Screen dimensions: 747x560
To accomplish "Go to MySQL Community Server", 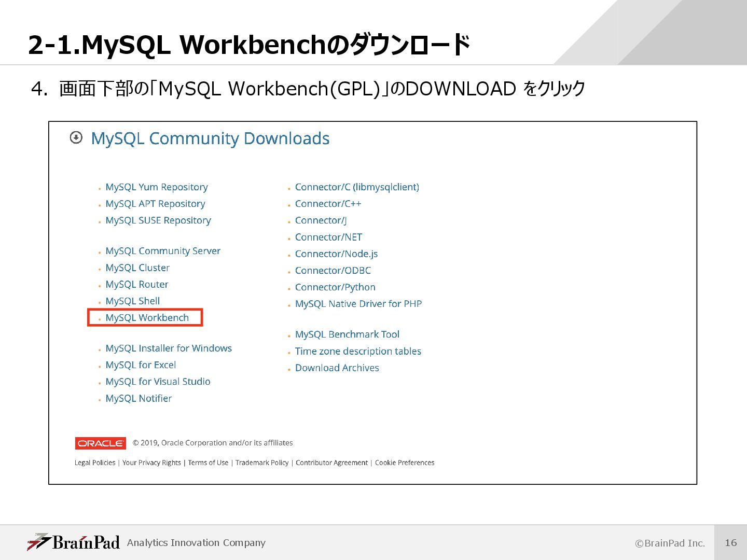I will click(x=163, y=251).
